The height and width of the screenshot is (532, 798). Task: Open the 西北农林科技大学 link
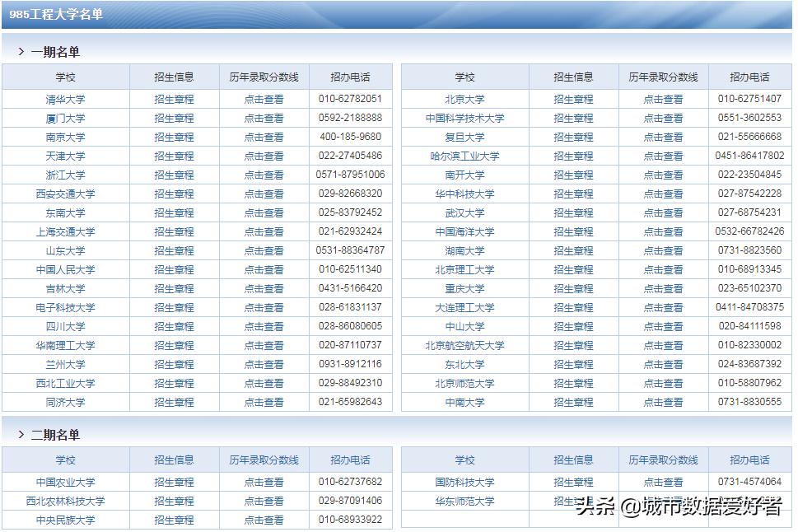pos(66,501)
